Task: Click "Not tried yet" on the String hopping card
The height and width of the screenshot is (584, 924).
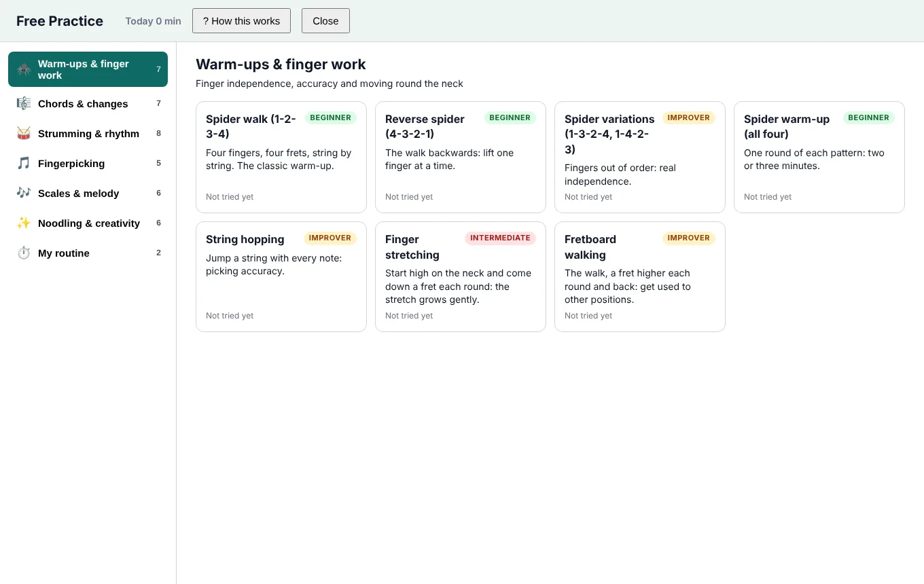Action: coord(230,316)
